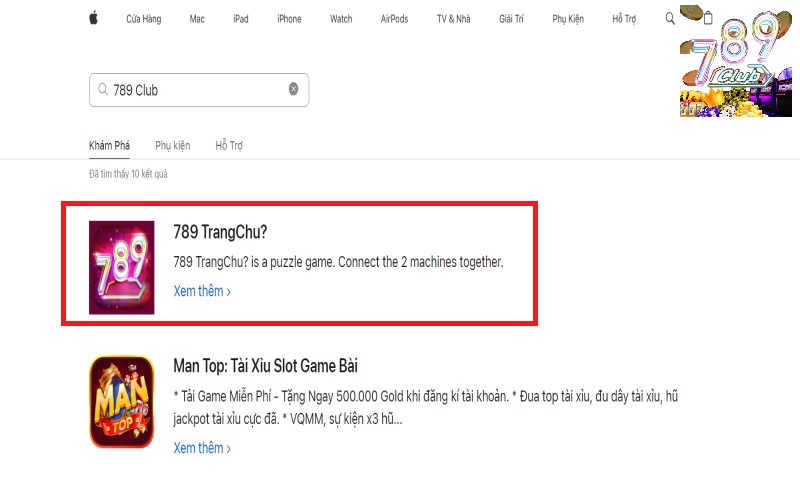Select the Khám Phá tab
Viewport: 800px width, 500px height.
click(109, 145)
